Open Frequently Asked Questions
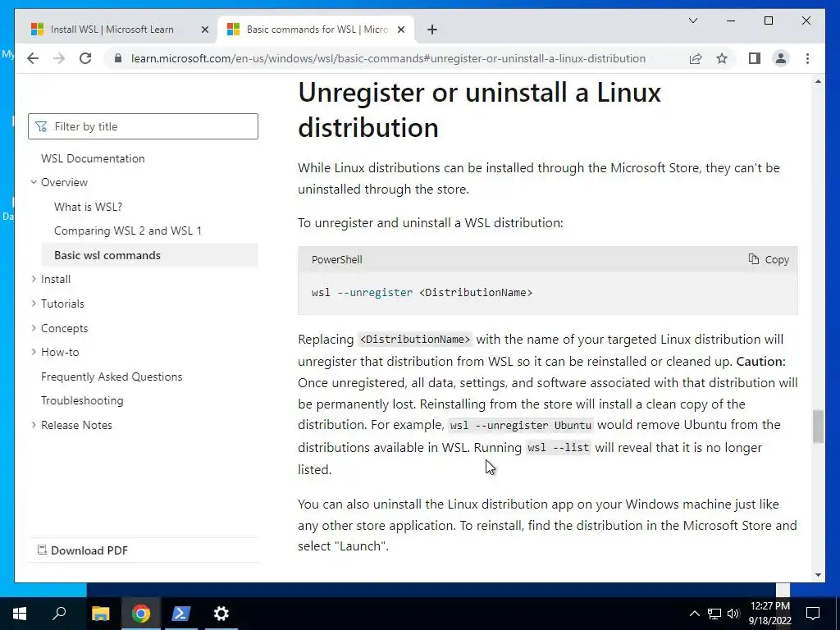840x630 pixels. [112, 377]
